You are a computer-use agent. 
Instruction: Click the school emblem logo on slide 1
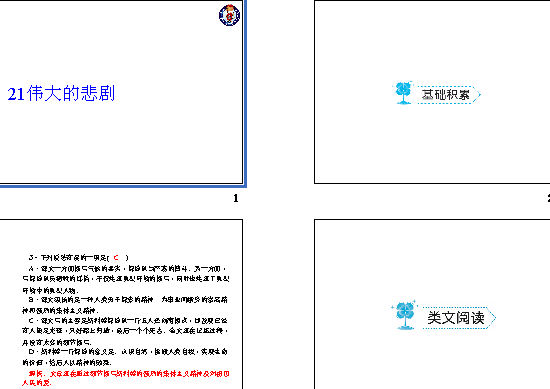(x=229, y=15)
